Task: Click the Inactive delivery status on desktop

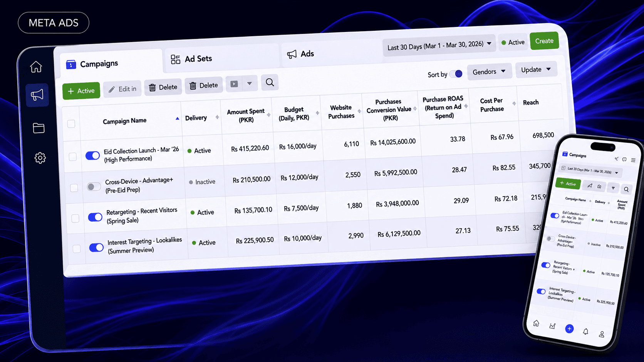Action: tap(202, 182)
